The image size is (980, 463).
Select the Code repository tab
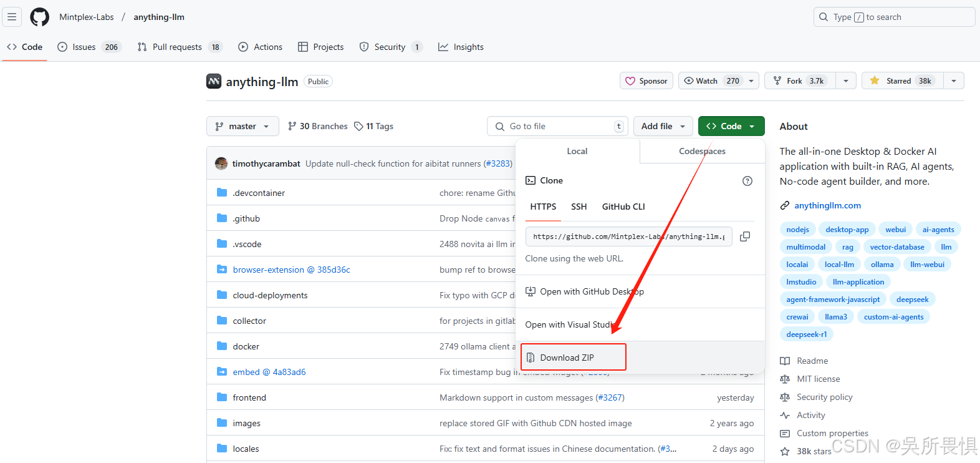tap(25, 47)
